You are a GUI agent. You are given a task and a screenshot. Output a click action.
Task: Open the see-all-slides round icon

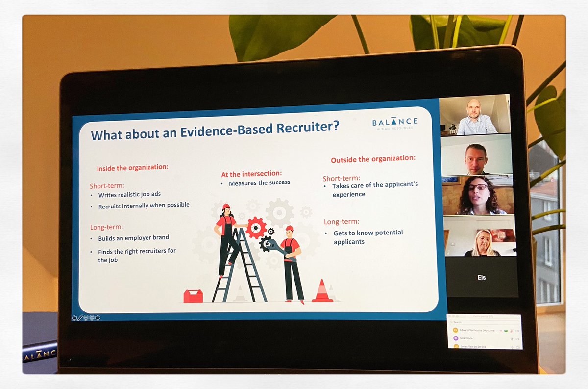(x=86, y=318)
